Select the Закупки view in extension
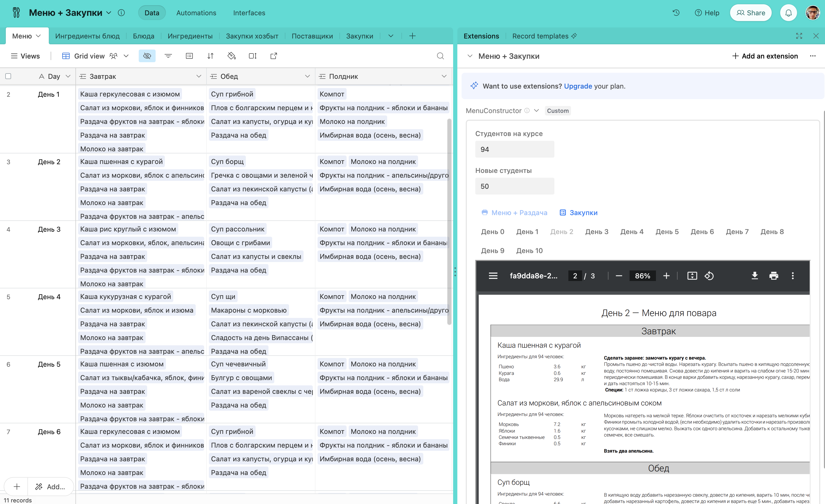The height and width of the screenshot is (504, 825). tap(579, 212)
